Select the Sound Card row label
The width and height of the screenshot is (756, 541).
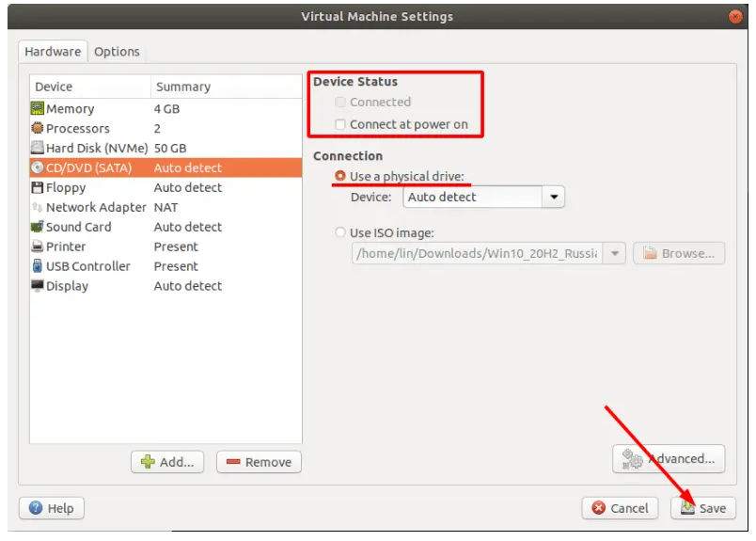pyautogui.click(x=79, y=227)
